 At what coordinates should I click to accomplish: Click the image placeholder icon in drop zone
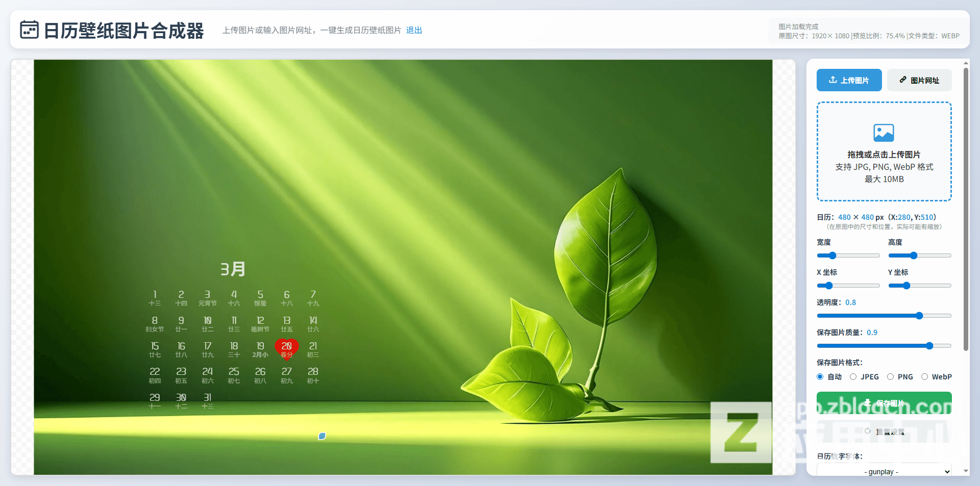[884, 133]
